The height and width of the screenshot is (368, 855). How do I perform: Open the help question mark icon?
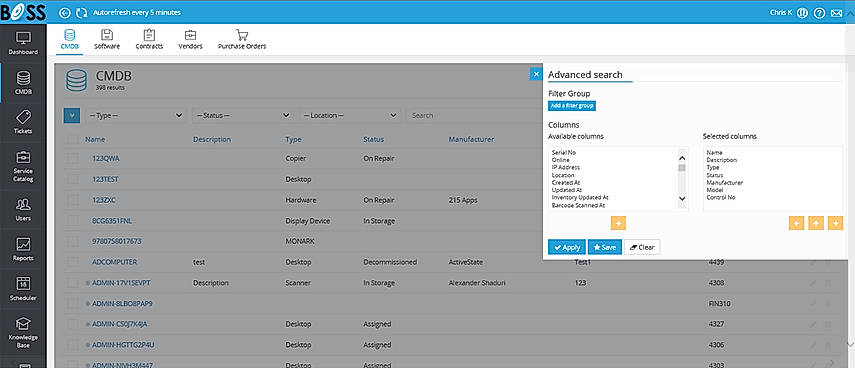click(x=819, y=13)
